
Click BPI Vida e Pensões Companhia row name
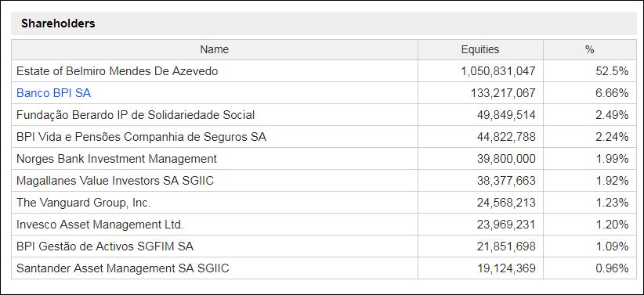tap(141, 137)
